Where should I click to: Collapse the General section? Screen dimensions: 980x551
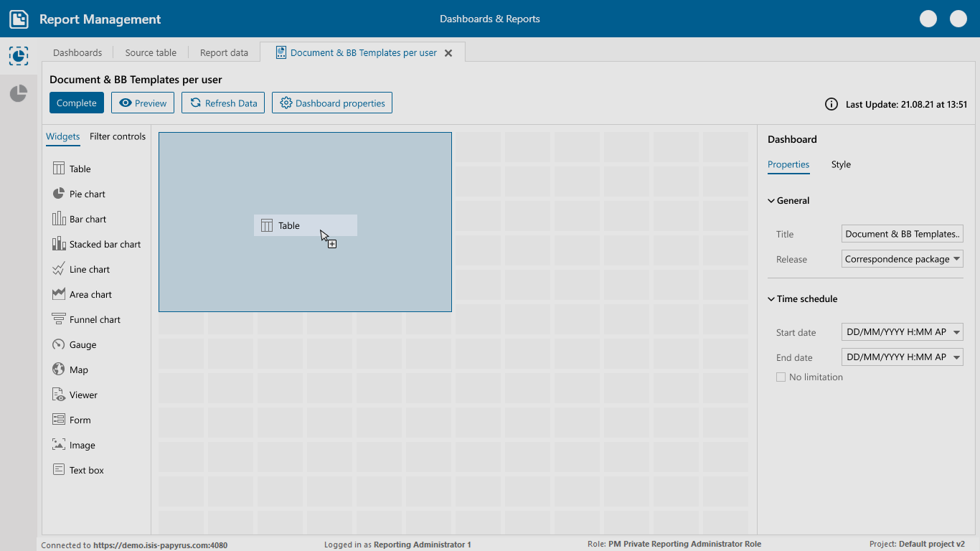pyautogui.click(x=771, y=201)
